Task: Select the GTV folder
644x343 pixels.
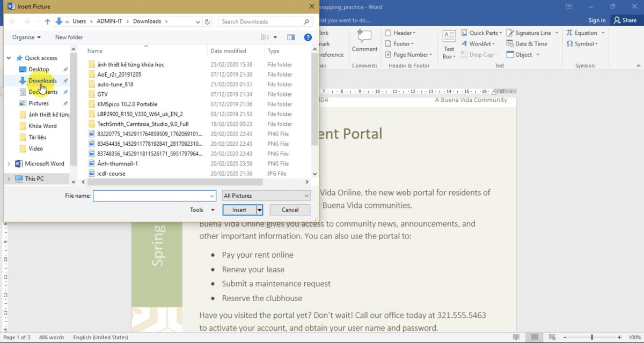Action: click(103, 94)
